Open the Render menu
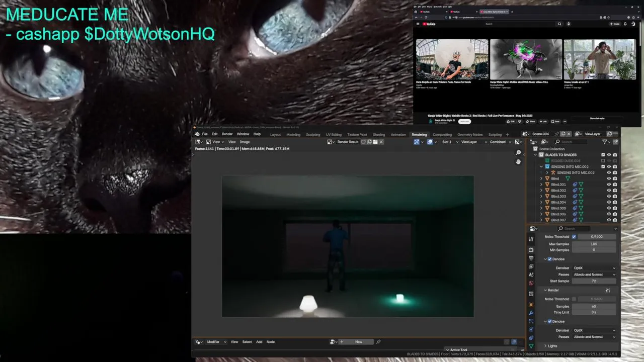 click(227, 134)
